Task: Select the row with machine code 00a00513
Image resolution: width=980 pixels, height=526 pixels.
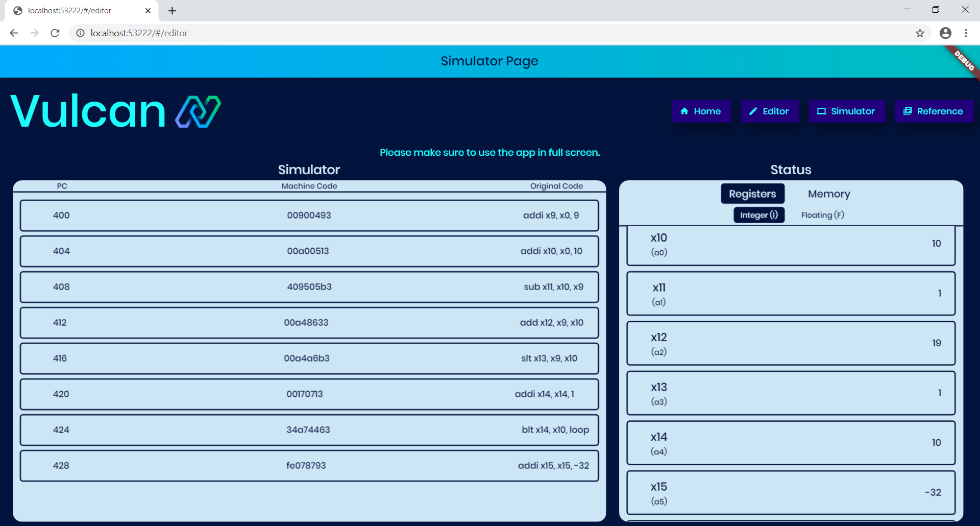Action: click(x=309, y=251)
